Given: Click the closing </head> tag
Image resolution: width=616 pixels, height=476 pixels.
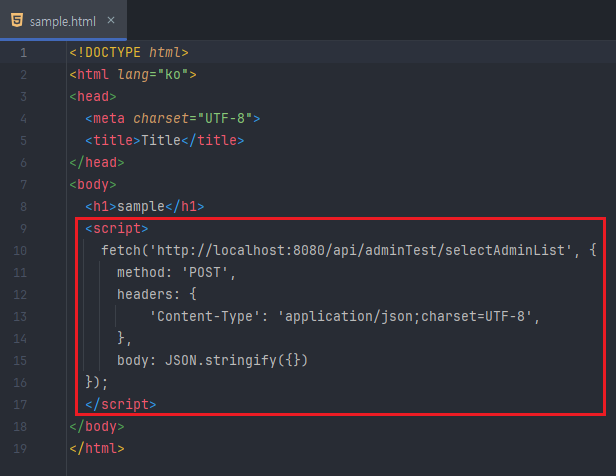Looking at the screenshot, I should coord(97,162).
